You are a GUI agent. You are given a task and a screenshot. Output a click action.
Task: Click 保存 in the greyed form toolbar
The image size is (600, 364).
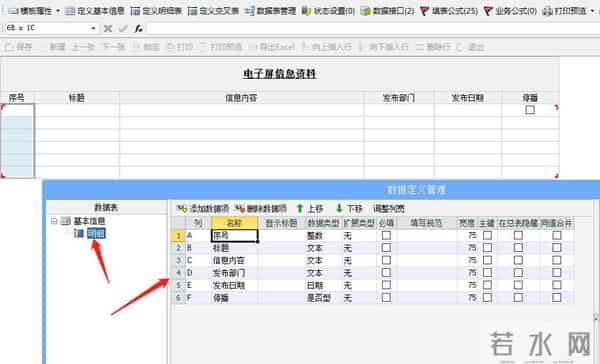coord(19,47)
